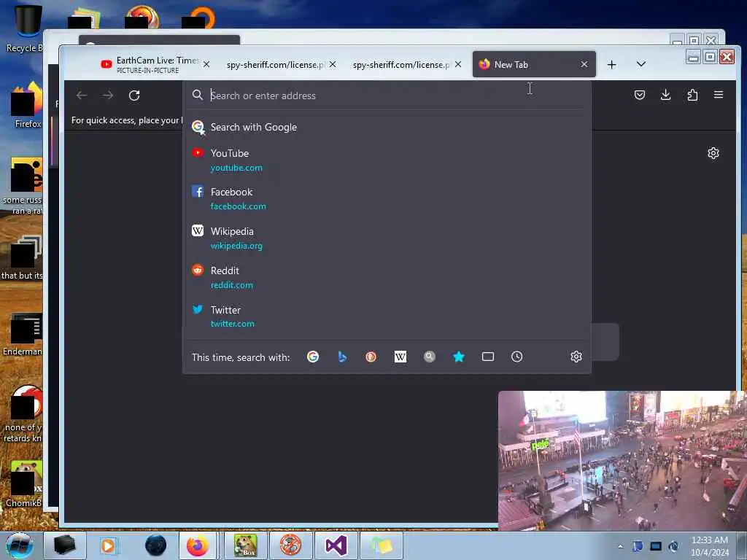Image resolution: width=747 pixels, height=560 pixels.
Task: Open the Wikipedia wikipedia.org suggestion
Action: pyautogui.click(x=387, y=238)
